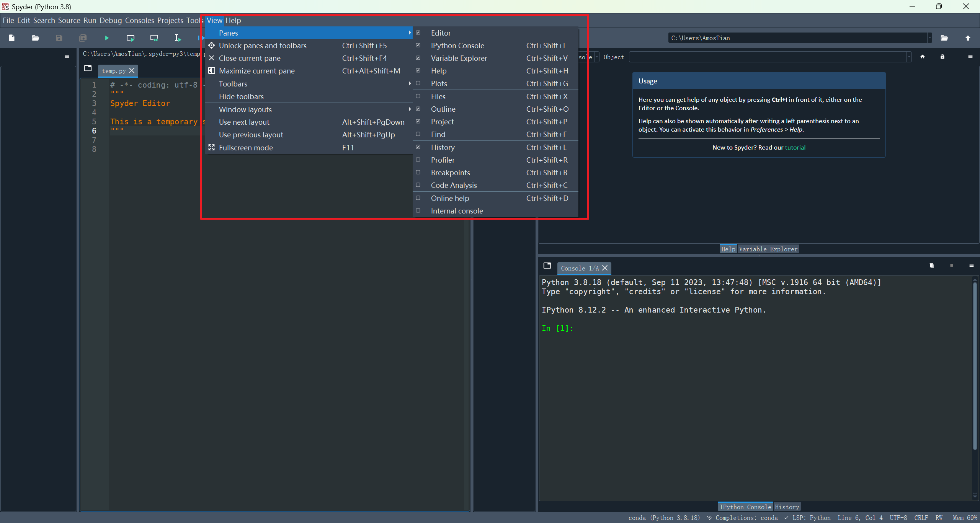Change to parent directory arrow icon
This screenshot has height=523, width=980.
point(968,38)
